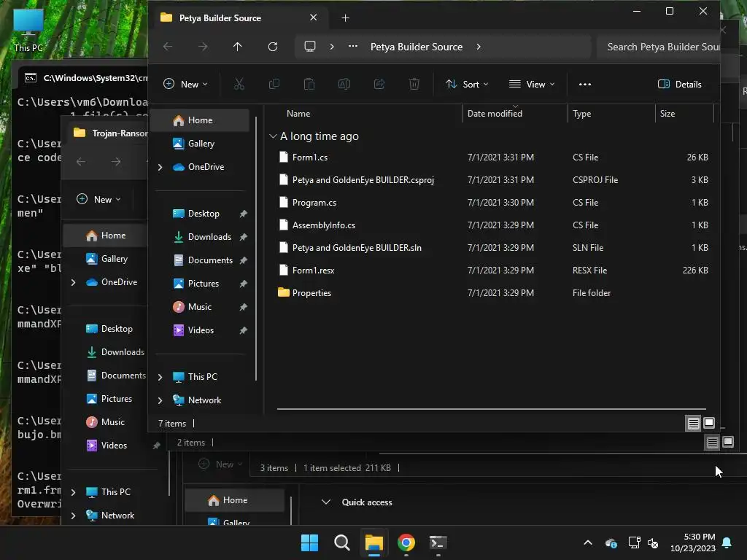
Task: Select Gallery in Trojan-Ransom window sidebar
Action: click(106, 259)
